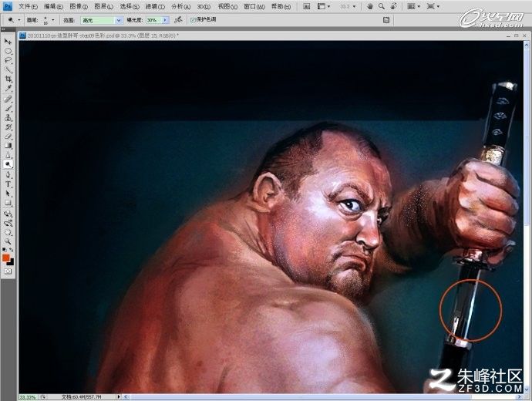Image resolution: width=532 pixels, height=401 pixels.
Task: Open the 编辑 (Edit) menu
Action: (53, 6)
